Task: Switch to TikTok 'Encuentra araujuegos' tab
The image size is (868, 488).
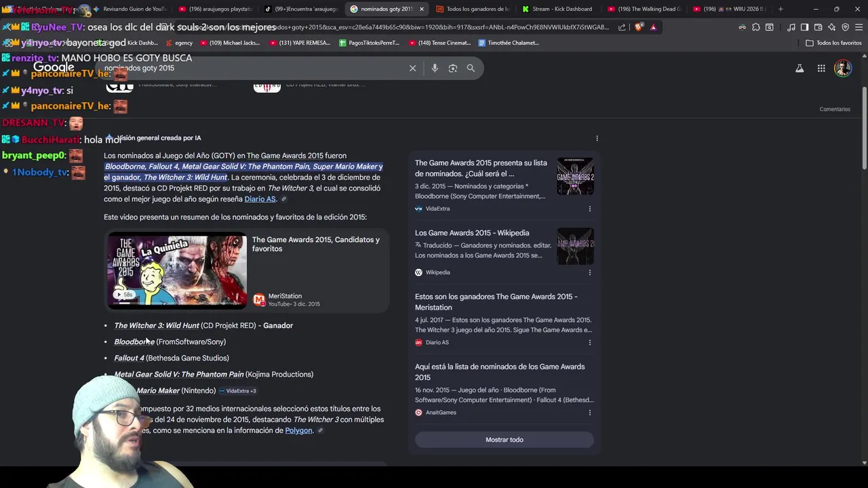Action: coord(301,9)
